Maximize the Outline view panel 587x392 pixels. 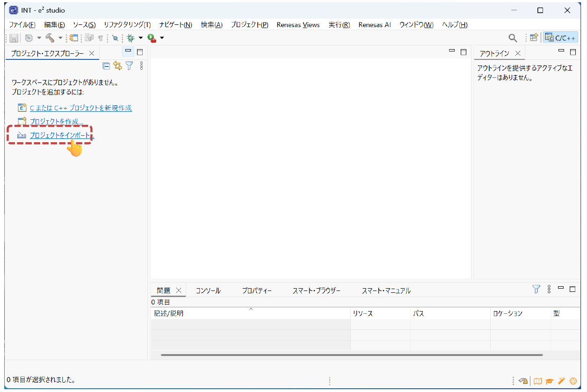(x=573, y=51)
